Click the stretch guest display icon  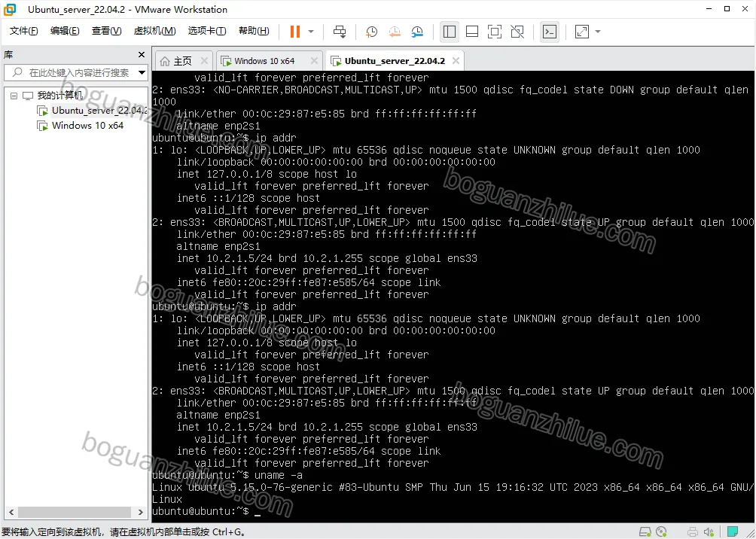[582, 32]
